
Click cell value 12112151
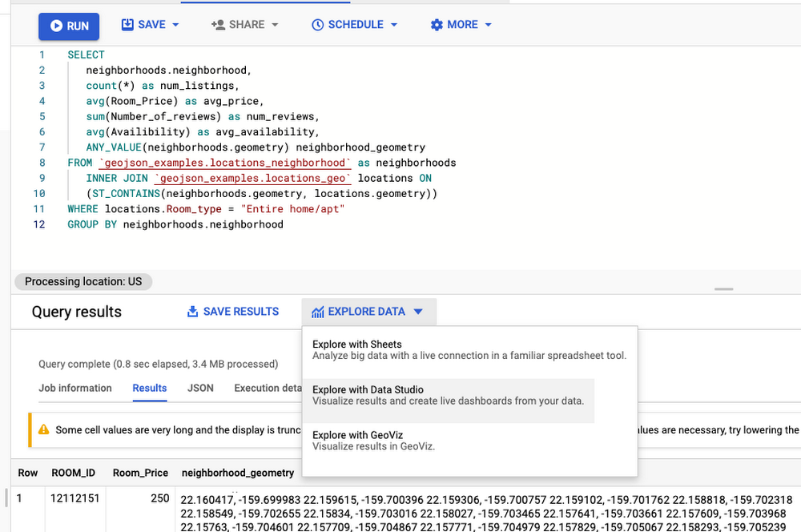pos(75,498)
